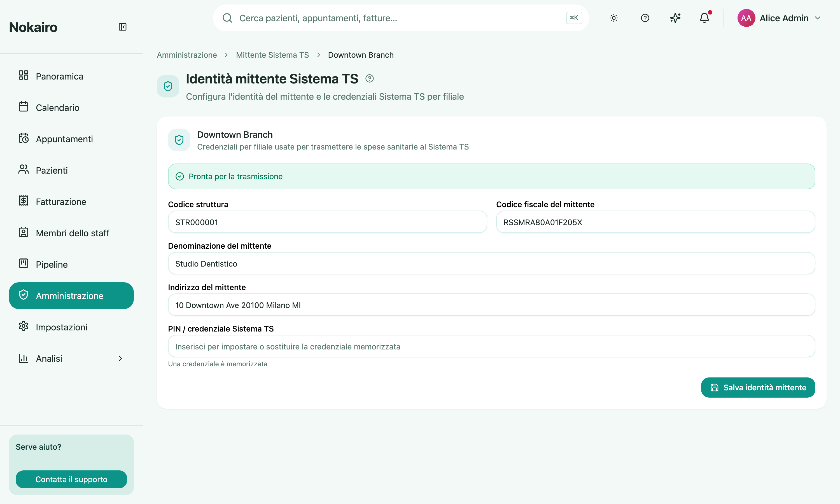
Task: Click the page header shield icon
Action: click(168, 86)
